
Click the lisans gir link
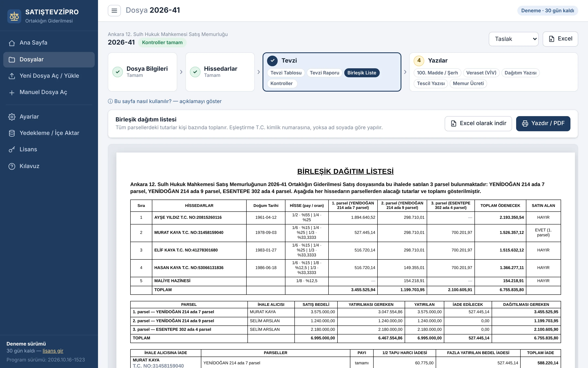pos(53,351)
